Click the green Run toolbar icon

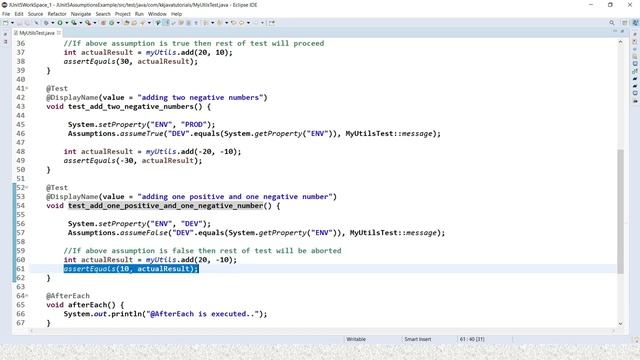tap(60, 23)
